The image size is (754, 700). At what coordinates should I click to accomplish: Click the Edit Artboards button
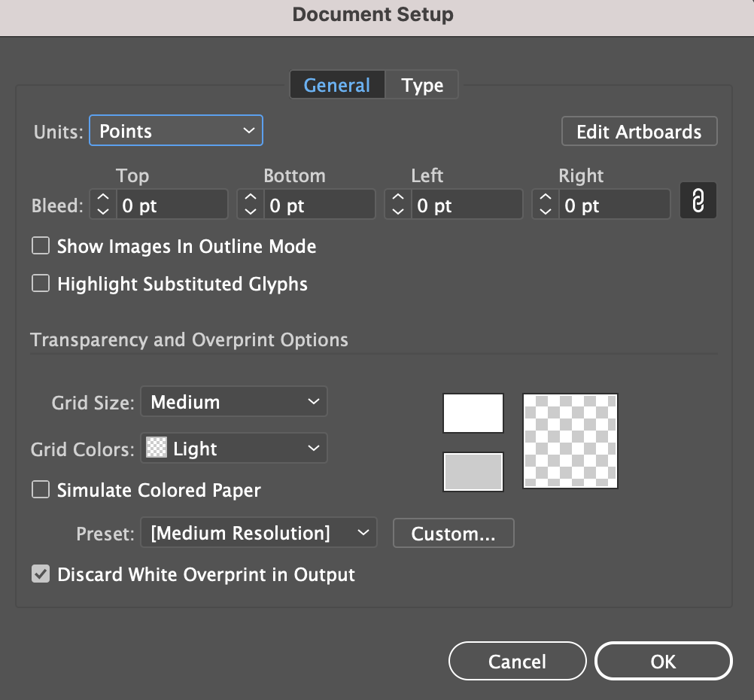point(639,131)
